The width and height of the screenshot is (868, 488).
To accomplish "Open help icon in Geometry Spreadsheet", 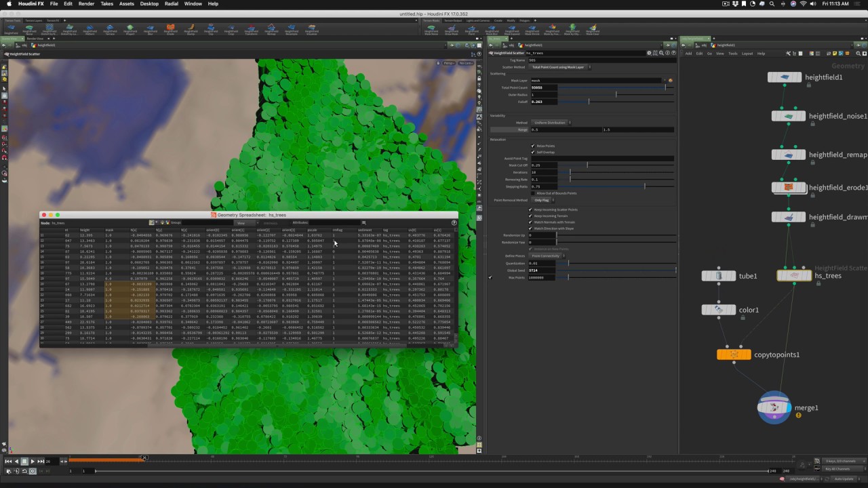I will tap(454, 222).
